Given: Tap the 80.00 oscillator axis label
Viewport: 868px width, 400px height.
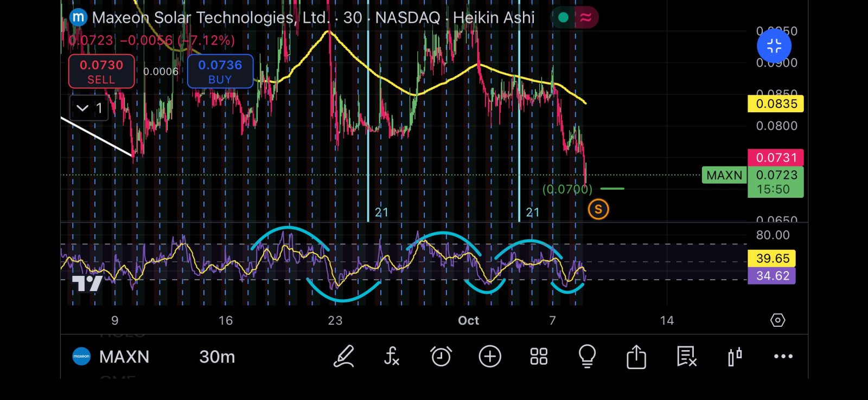Looking at the screenshot, I should (773, 235).
